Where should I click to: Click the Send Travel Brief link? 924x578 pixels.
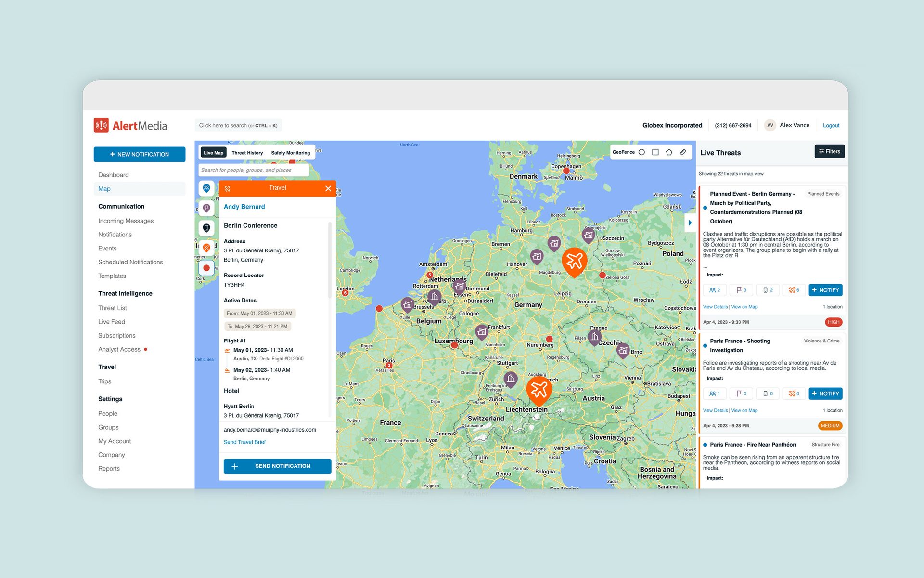(244, 442)
